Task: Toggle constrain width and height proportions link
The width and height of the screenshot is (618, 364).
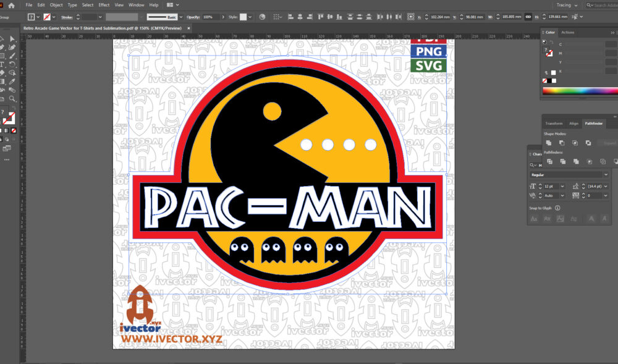Action: pos(528,17)
